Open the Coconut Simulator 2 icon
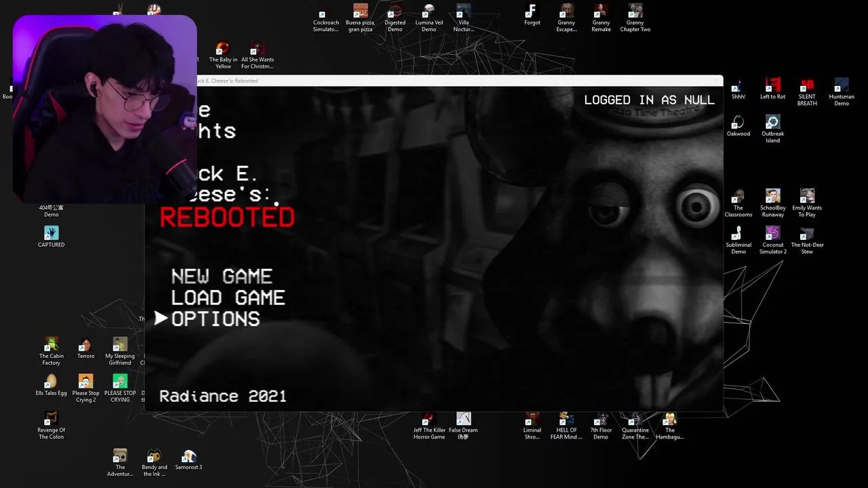868x488 pixels. [x=772, y=241]
